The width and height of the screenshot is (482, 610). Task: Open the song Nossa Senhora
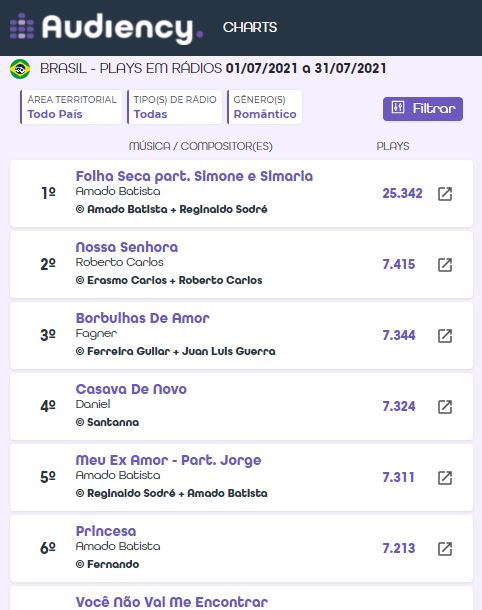pyautogui.click(x=127, y=247)
